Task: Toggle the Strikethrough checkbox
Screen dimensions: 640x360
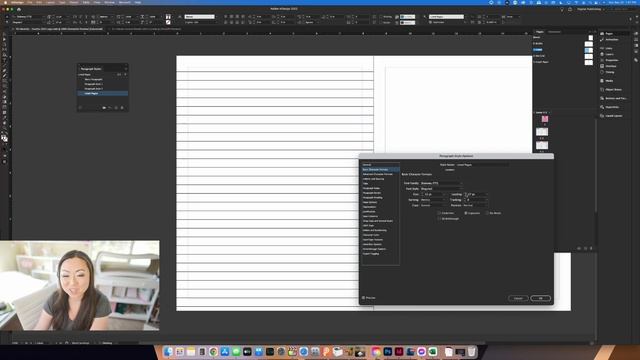Action: click(x=439, y=218)
